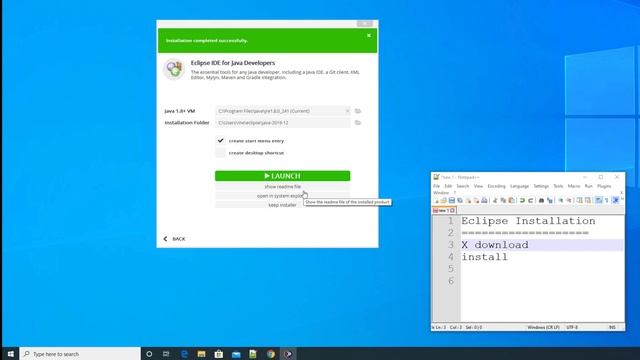Browse for Installation Folder icon
Image resolution: width=640 pixels, height=360 pixels.
[358, 123]
